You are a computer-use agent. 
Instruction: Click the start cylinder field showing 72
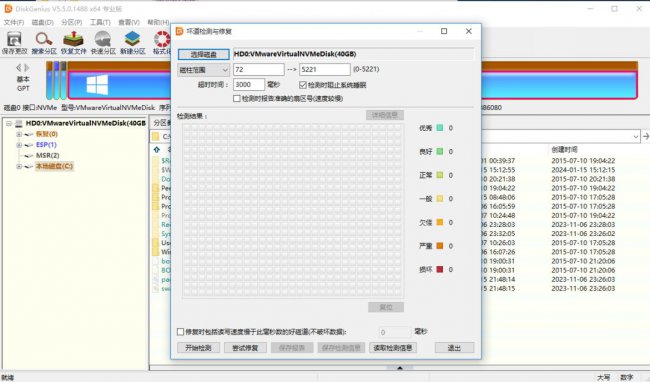259,70
